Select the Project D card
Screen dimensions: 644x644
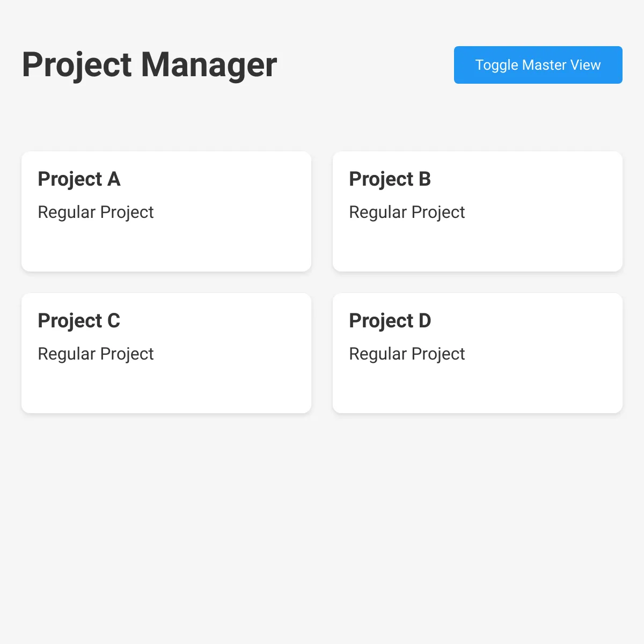point(478,353)
